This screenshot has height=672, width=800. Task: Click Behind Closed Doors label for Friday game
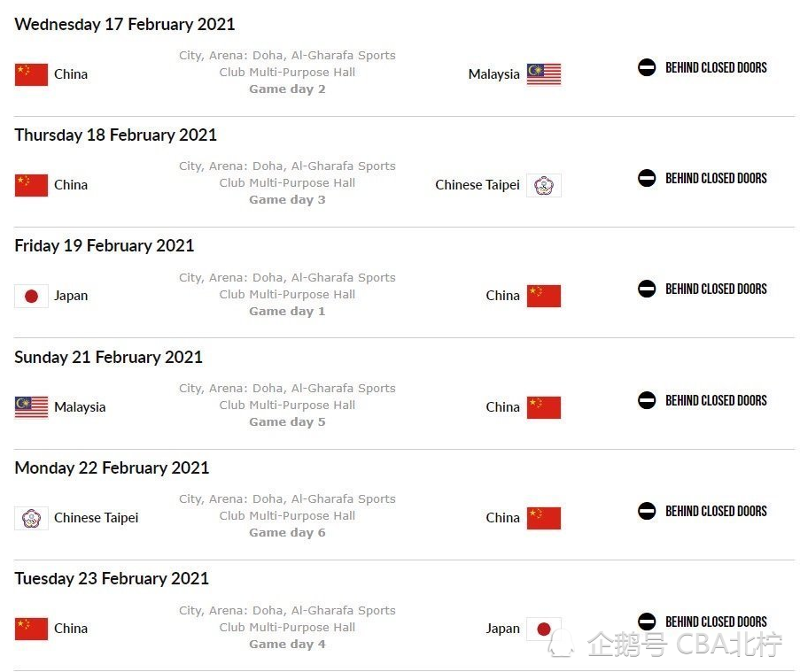pyautogui.click(x=716, y=290)
